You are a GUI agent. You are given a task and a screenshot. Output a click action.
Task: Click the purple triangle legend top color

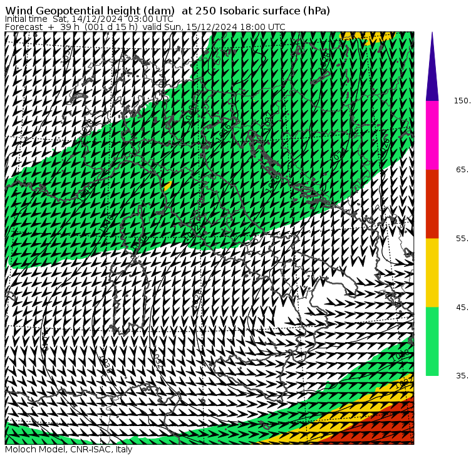coord(432,66)
